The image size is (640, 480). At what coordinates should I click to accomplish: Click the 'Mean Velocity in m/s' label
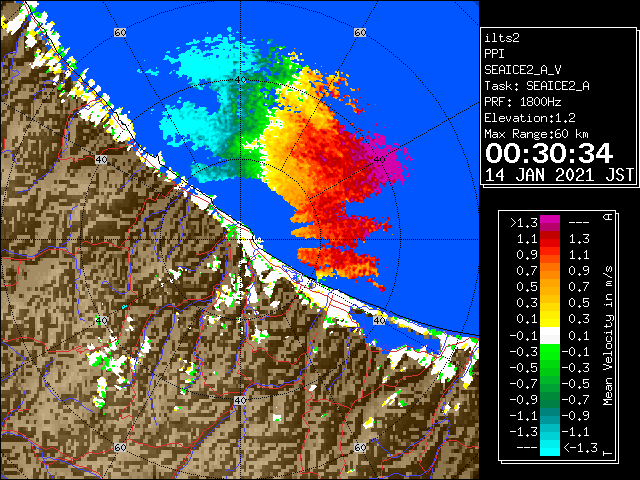pyautogui.click(x=608, y=335)
